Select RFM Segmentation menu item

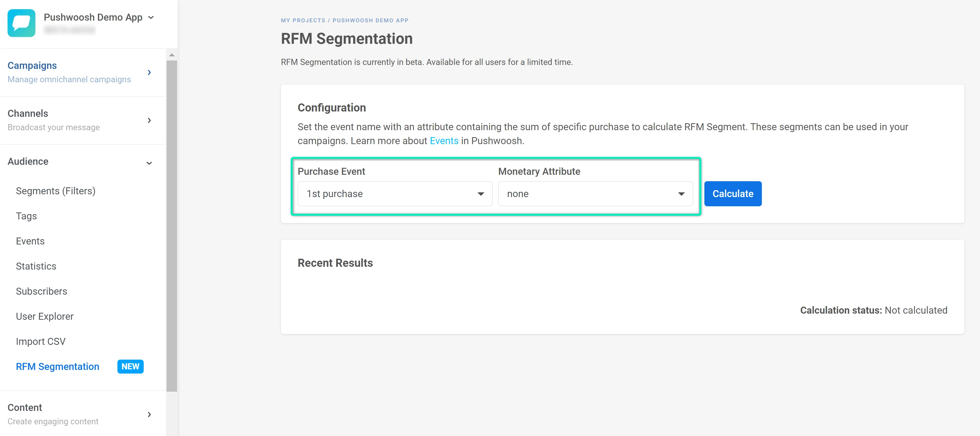point(57,366)
